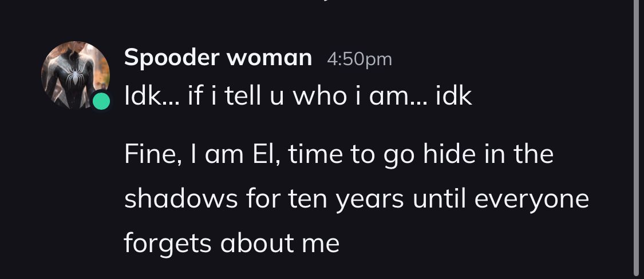
Task: Click the trailing "idk" in the first message
Action: 453,97
